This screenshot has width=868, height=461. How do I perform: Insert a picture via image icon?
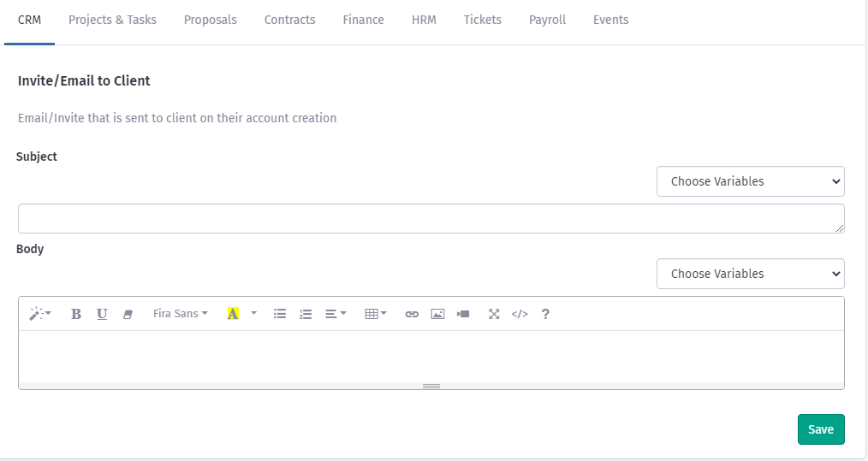(437, 314)
